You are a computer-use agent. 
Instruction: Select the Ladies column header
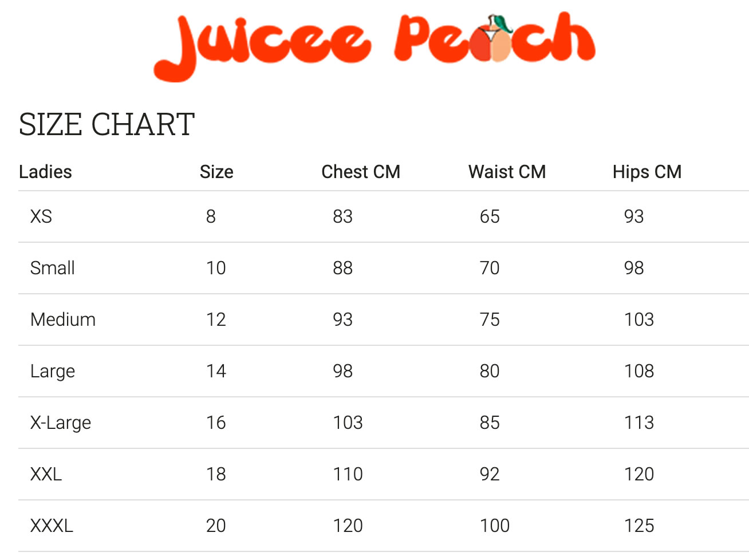coord(45,172)
